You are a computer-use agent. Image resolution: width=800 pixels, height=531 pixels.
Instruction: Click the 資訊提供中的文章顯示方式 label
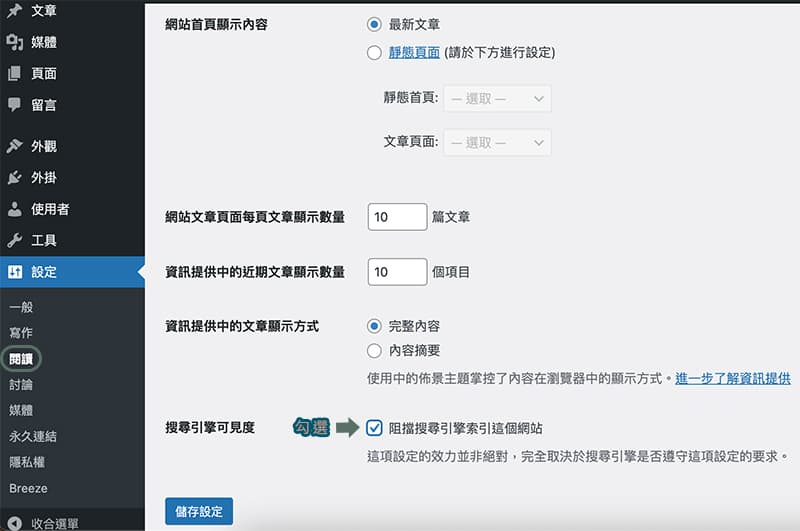pos(242,326)
